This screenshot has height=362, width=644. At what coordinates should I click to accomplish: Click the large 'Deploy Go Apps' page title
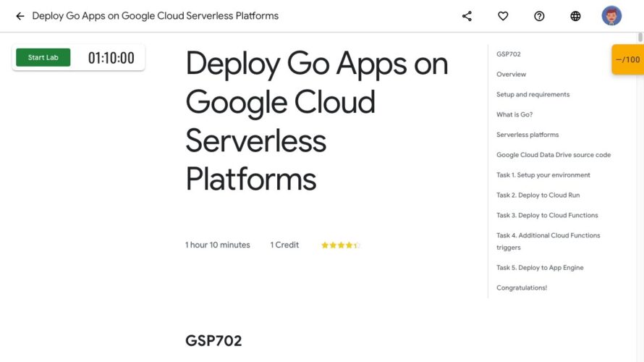pos(317,121)
